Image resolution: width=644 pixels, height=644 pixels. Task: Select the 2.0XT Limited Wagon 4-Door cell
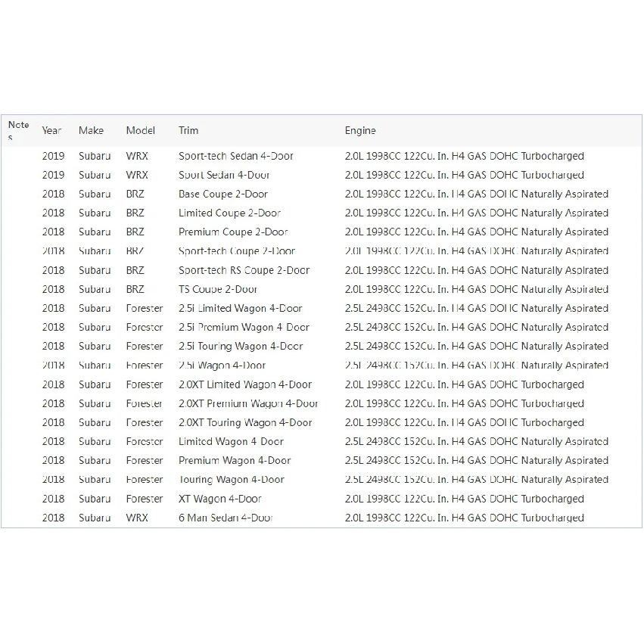pyautogui.click(x=244, y=384)
